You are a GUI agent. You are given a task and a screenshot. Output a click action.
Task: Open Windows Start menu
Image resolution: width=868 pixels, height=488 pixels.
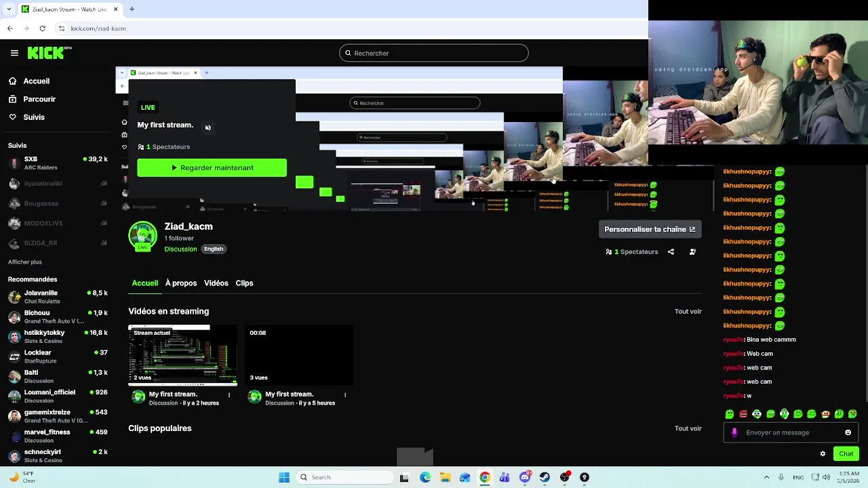[x=284, y=477]
